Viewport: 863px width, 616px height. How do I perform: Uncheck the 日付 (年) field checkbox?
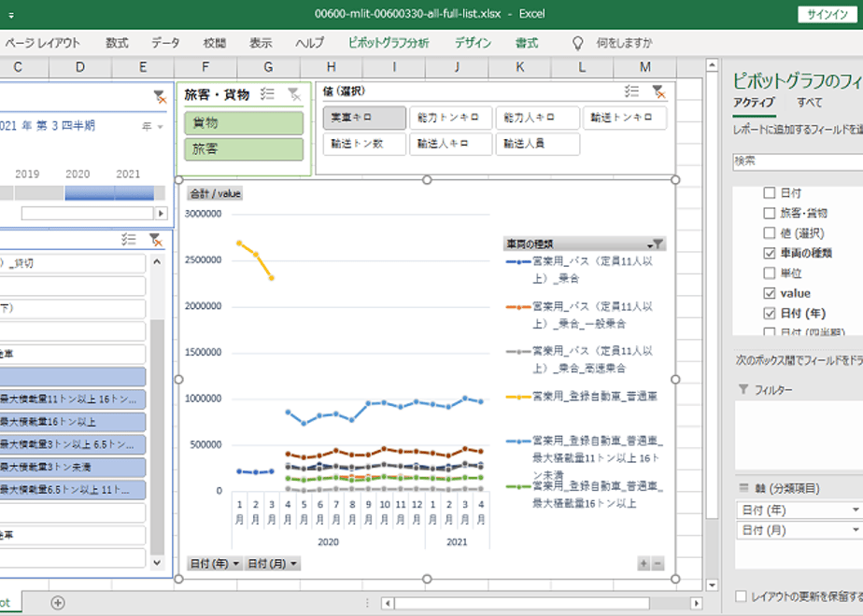769,313
